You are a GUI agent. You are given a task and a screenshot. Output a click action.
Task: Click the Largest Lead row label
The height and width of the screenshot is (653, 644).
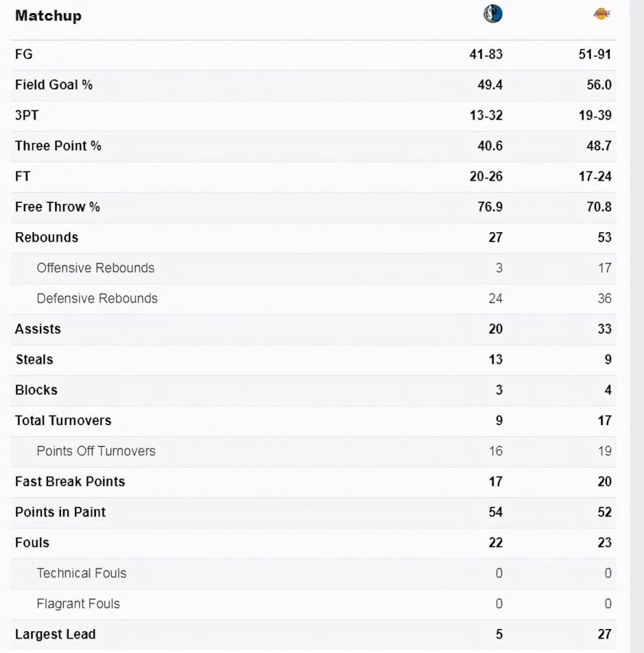pos(55,633)
